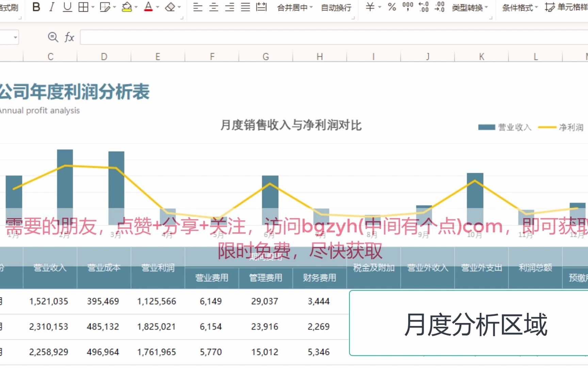The height and width of the screenshot is (368, 588).
Task: Expand the currency format dropdown arrow
Action: 380,7
